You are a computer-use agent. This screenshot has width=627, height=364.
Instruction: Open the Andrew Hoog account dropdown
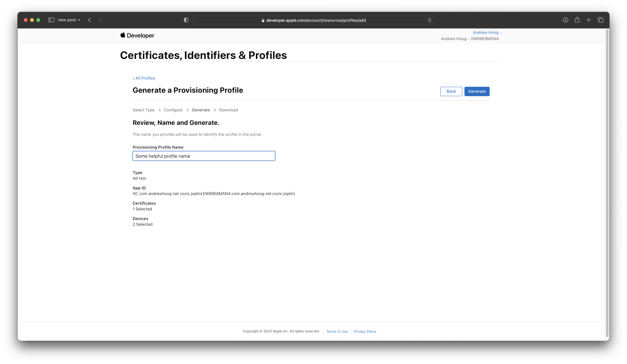(487, 32)
